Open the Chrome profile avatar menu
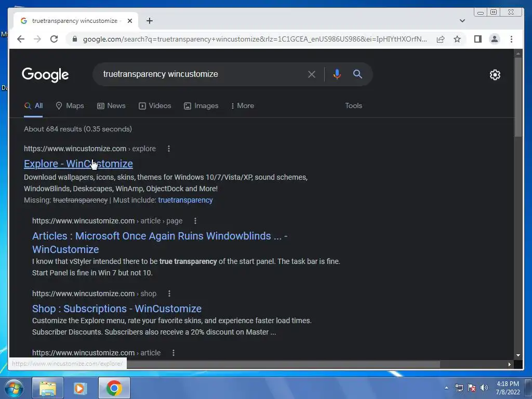Viewport: 532px width, 399px height. [x=495, y=39]
